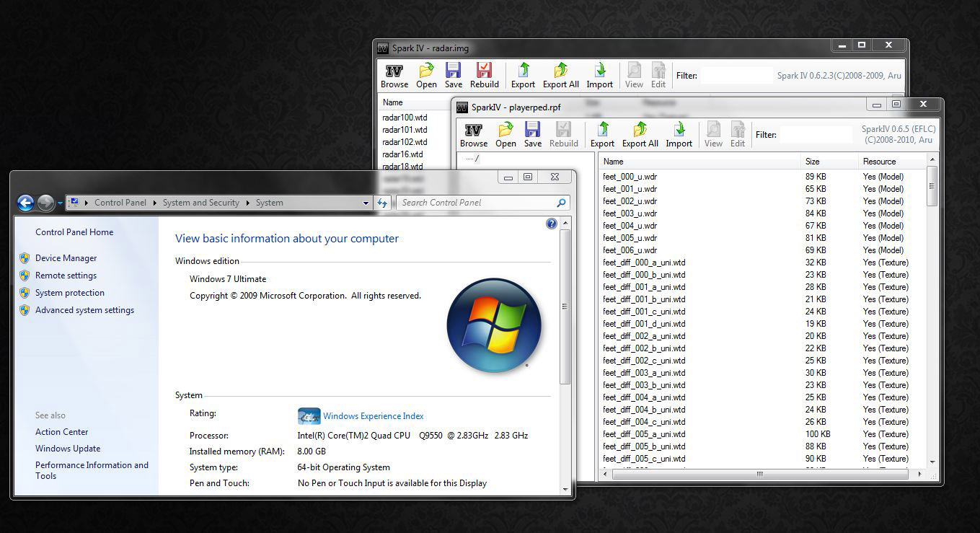This screenshot has height=533, width=980.
Task: Click Export All icon in playerped.rpf toolbar
Action: (640, 130)
